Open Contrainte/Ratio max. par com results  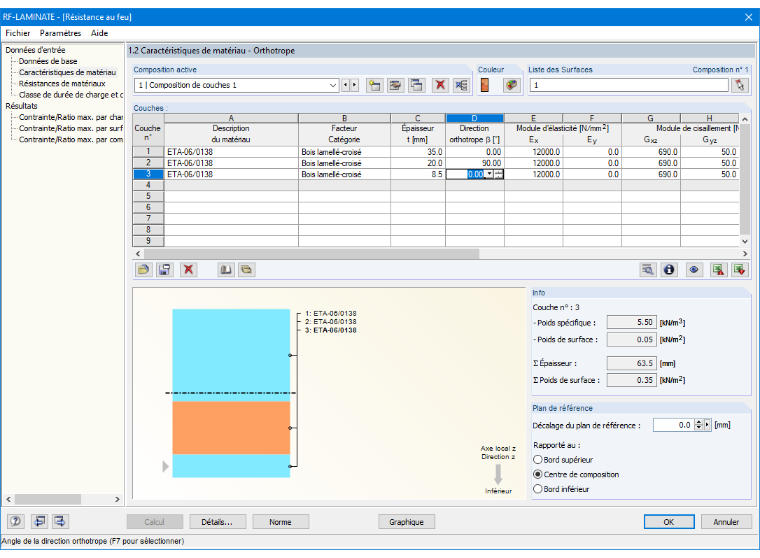coord(71,139)
